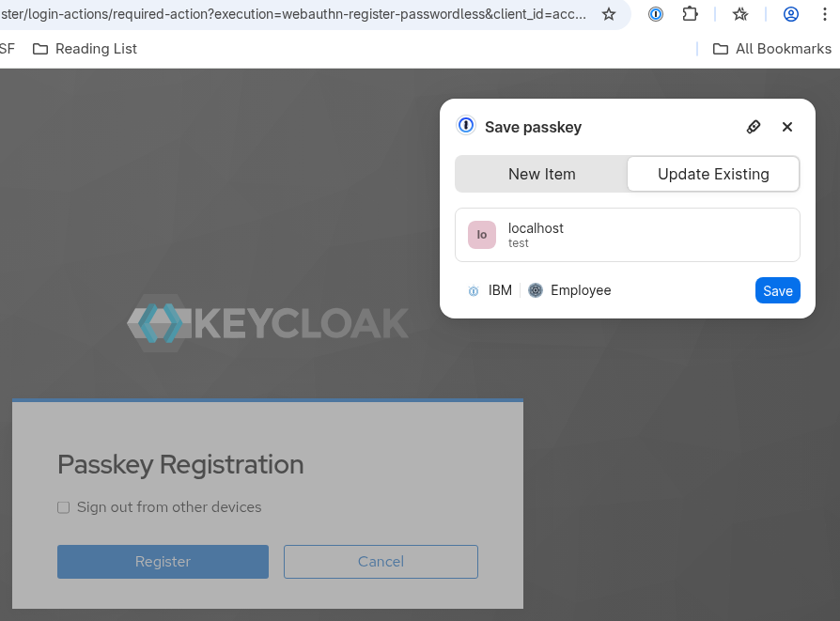Screen dimensions: 840x621
Task: Click the Employee vault gear icon
Action: point(535,290)
